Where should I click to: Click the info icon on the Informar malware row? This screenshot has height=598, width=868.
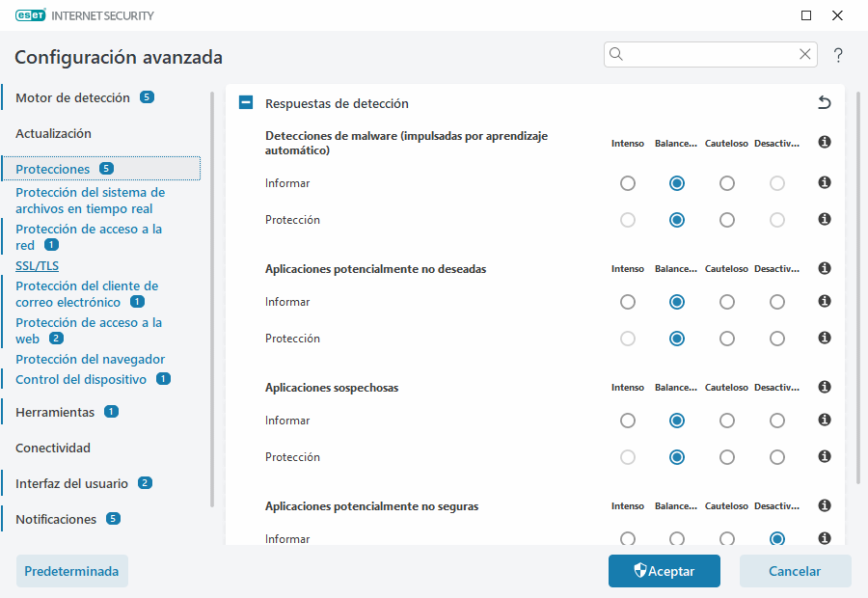click(x=824, y=183)
